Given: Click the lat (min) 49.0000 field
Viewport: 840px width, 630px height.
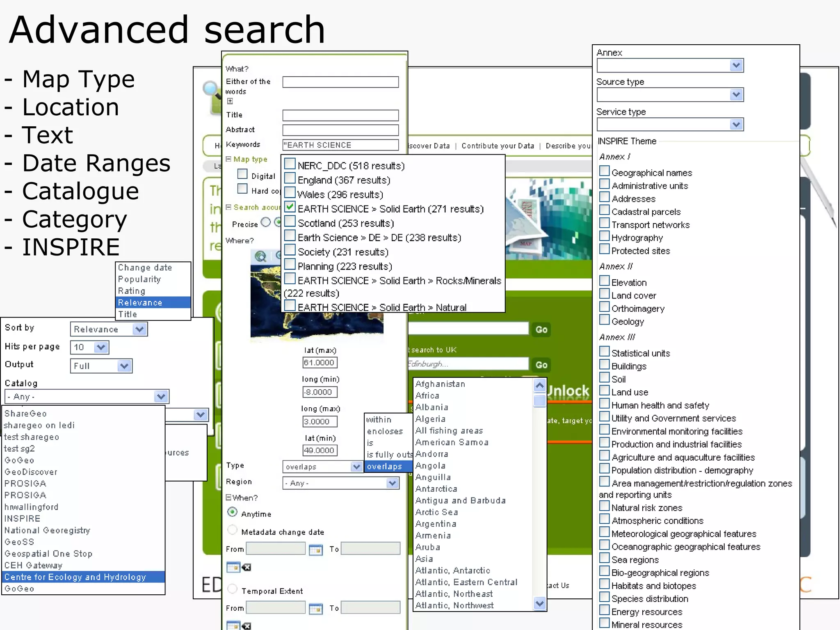Looking at the screenshot, I should [x=320, y=451].
